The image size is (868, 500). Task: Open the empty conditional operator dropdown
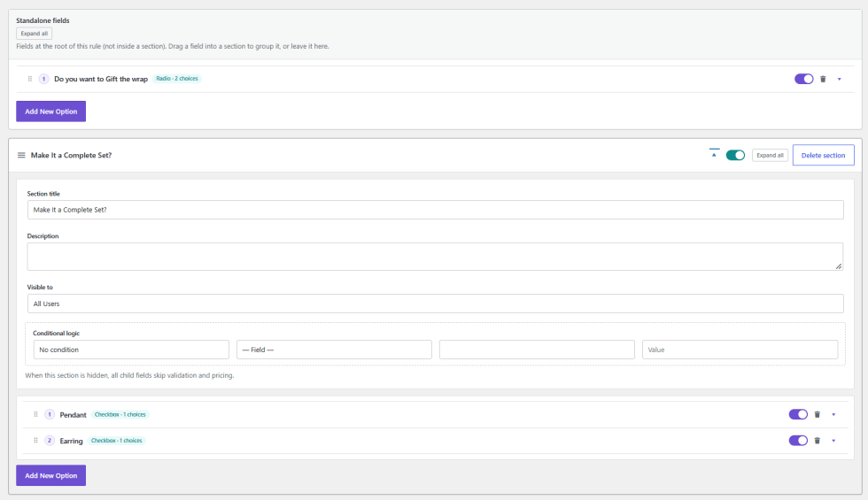[x=537, y=350]
